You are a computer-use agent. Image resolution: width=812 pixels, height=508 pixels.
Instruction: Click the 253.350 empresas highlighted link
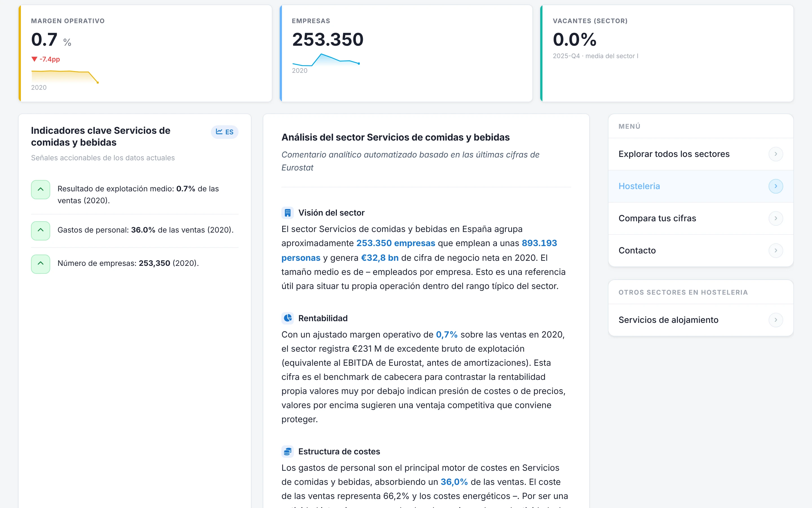396,243
